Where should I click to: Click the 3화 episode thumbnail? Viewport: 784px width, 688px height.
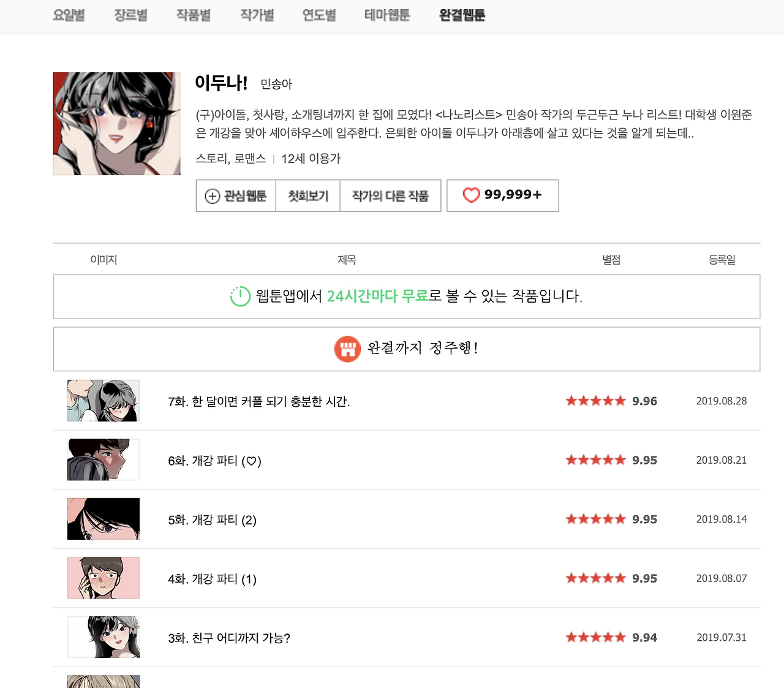104,637
